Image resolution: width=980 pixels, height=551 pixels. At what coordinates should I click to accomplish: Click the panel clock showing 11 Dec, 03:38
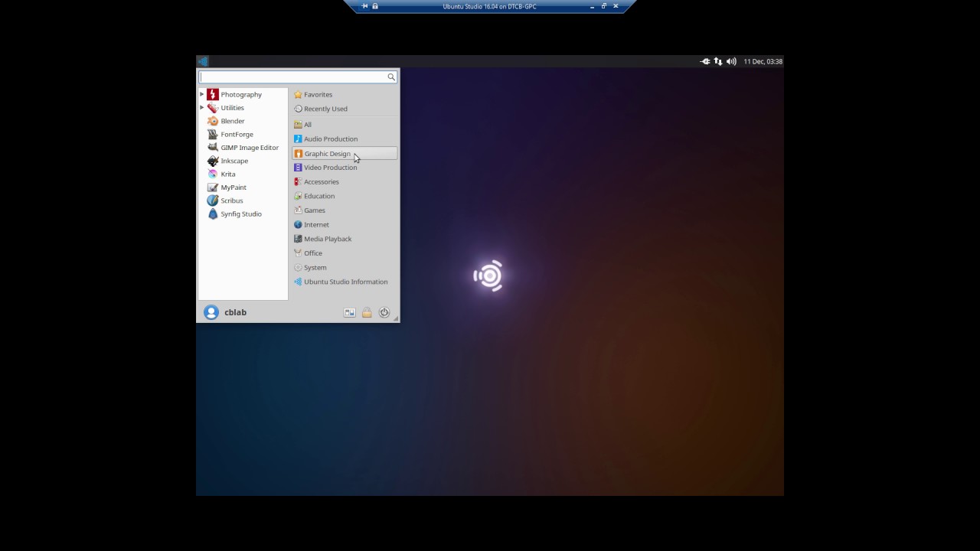(x=763, y=61)
